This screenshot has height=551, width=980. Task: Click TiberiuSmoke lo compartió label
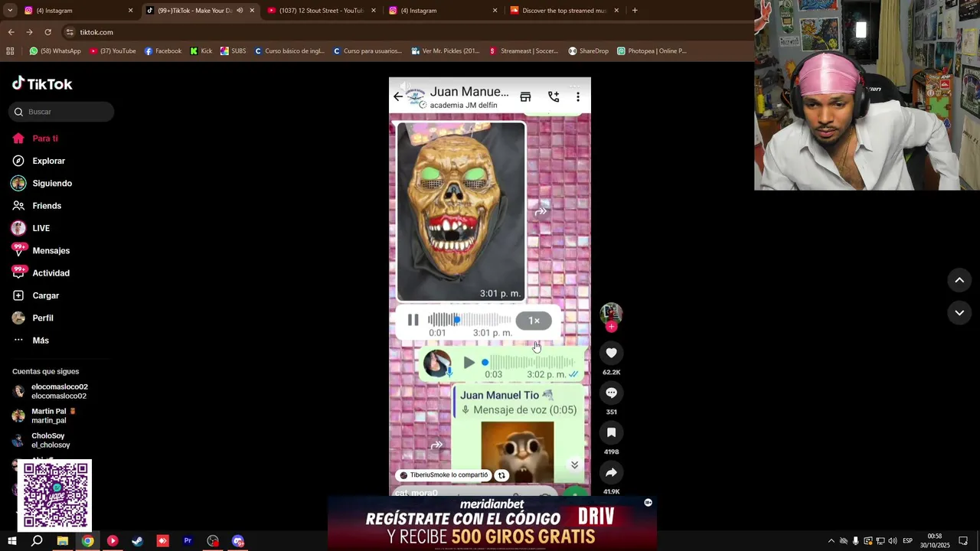[x=444, y=475]
